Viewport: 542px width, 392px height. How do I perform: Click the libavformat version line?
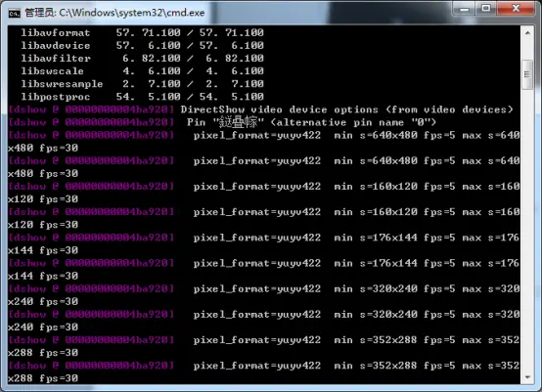click(143, 33)
